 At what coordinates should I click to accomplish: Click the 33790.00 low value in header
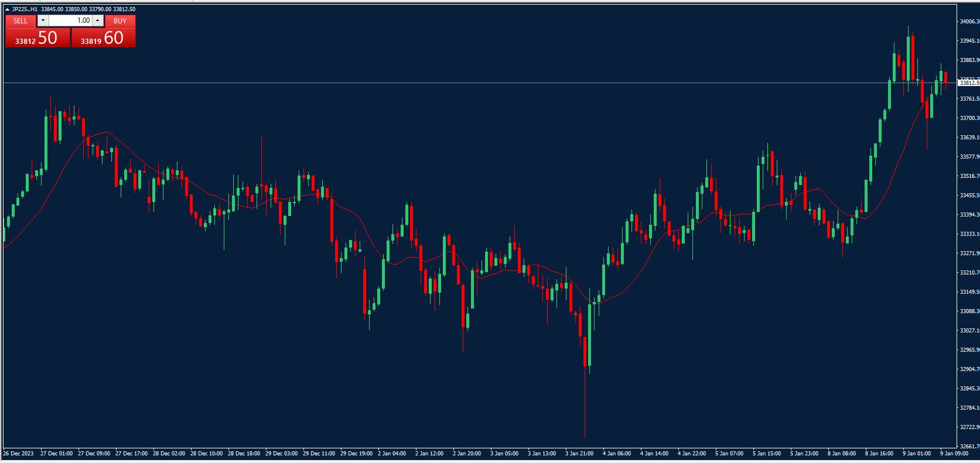100,9
